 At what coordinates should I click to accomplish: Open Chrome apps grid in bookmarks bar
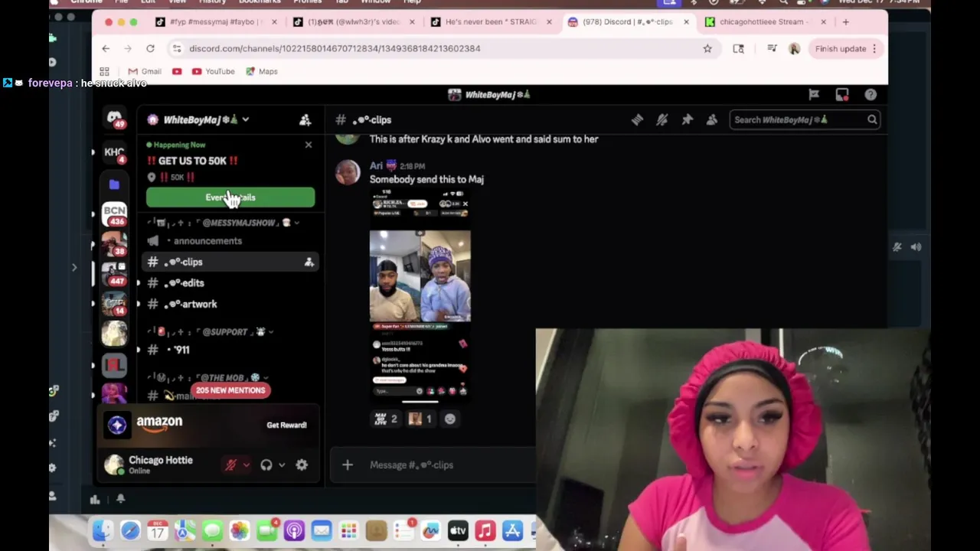click(104, 71)
